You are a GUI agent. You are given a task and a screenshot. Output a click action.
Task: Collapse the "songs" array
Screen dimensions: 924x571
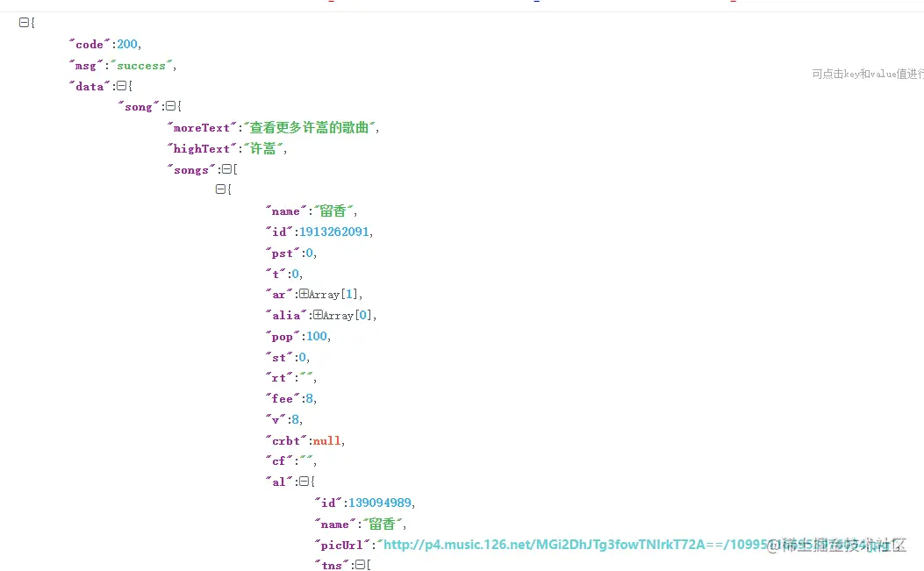coord(226,169)
